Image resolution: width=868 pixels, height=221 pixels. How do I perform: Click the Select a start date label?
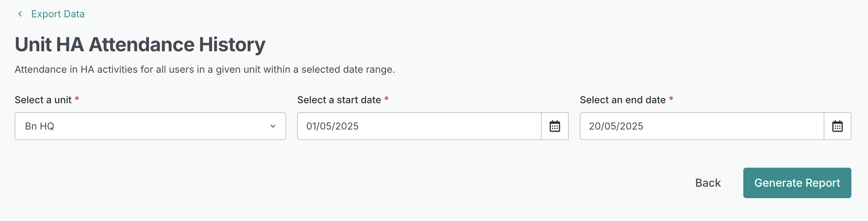pos(339,100)
